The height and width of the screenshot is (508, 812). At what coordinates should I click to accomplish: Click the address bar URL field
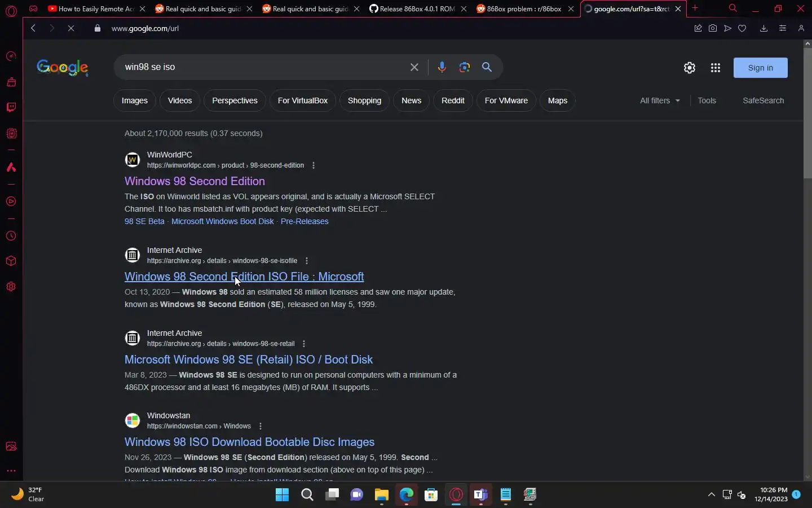coord(395,28)
